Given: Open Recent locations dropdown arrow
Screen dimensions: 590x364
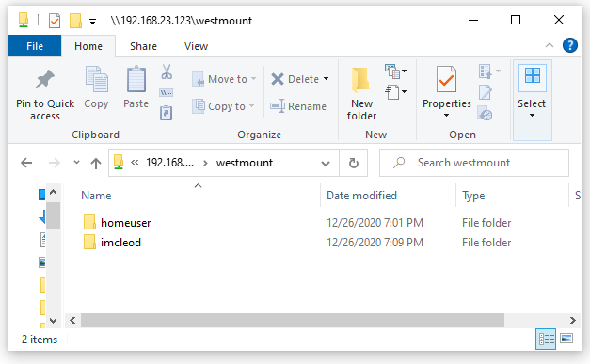Looking at the screenshot, I should click(x=76, y=163).
